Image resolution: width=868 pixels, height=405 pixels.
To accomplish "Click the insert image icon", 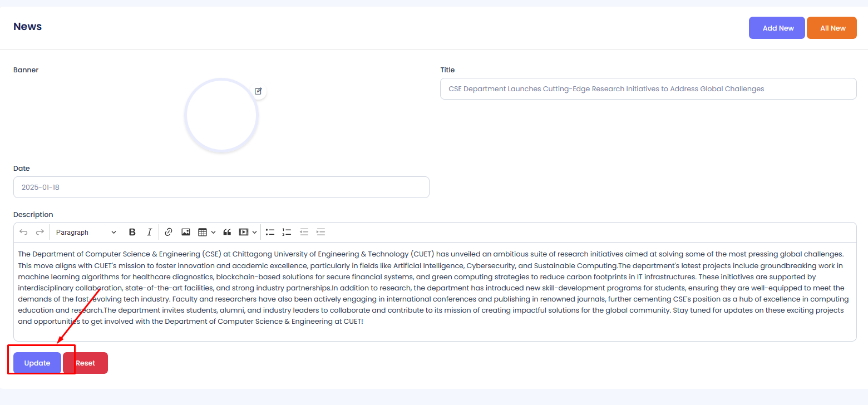I will [186, 232].
